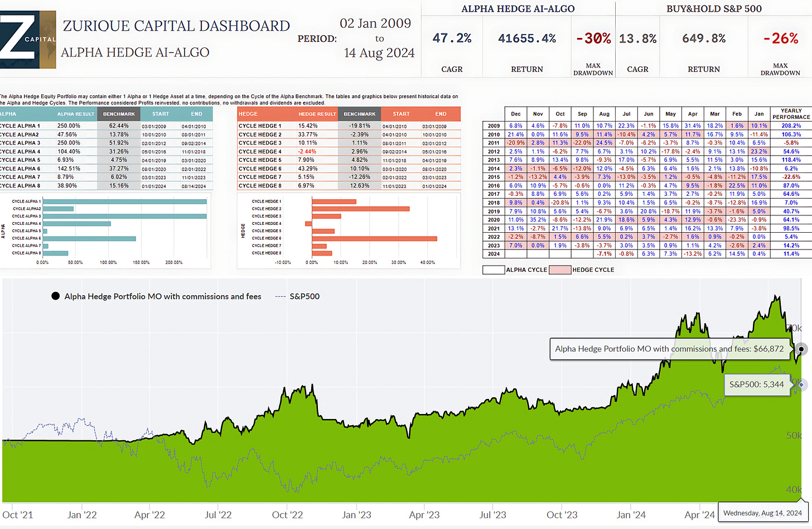This screenshot has height=529, width=812.
Task: Click the -30% max drawdown figure
Action: coord(593,39)
